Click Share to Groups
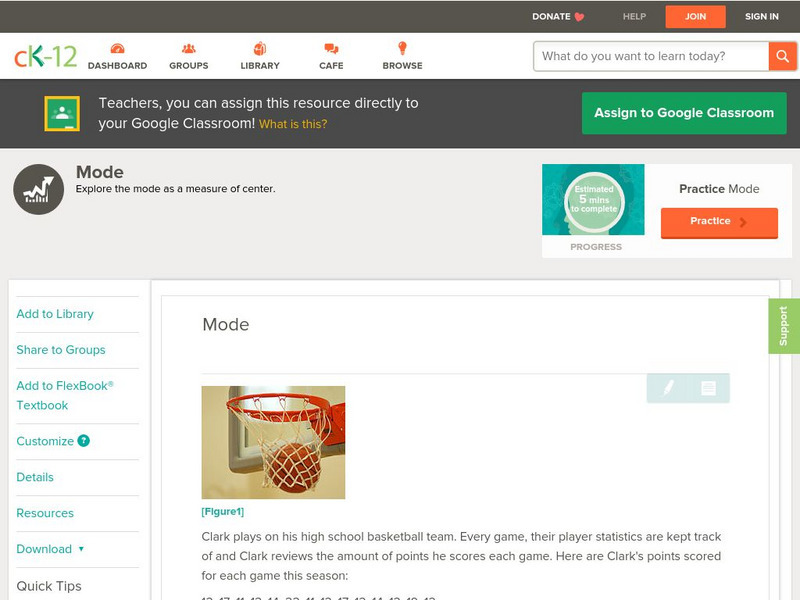 coord(61,350)
